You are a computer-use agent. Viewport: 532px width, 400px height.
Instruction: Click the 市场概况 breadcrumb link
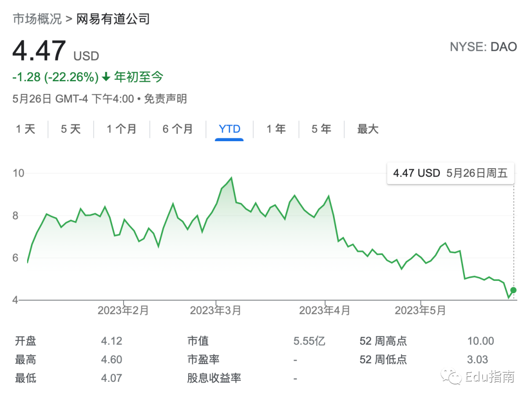[37, 19]
